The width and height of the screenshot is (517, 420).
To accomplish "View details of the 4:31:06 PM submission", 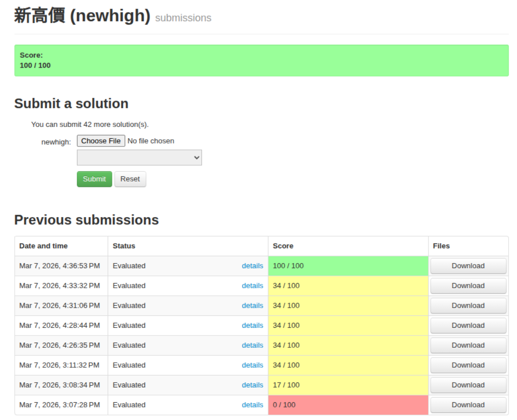I will click(252, 306).
